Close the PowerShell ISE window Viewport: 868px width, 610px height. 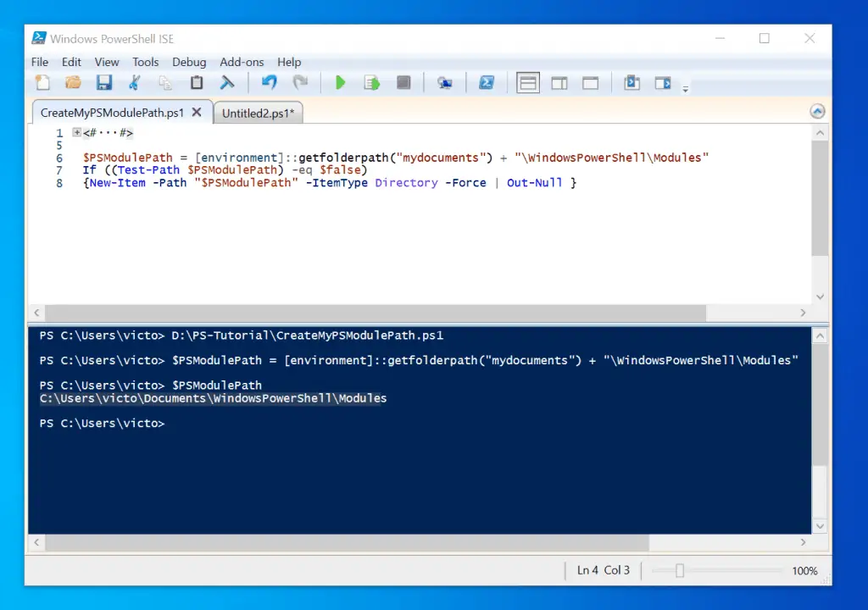(810, 38)
